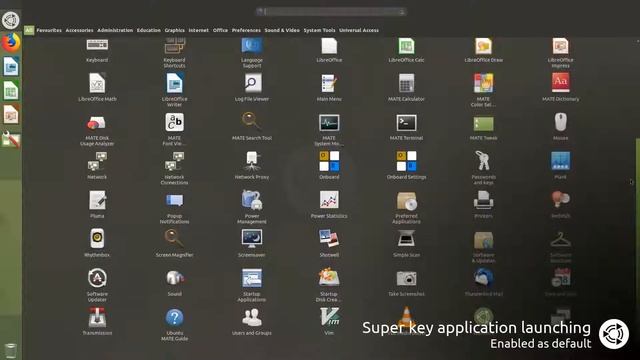The height and width of the screenshot is (360, 640).
Task: Show Universal Access category
Action: click(359, 30)
